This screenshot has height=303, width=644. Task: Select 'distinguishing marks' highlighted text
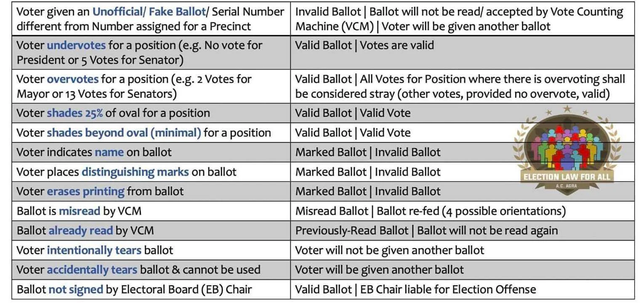[x=135, y=172]
